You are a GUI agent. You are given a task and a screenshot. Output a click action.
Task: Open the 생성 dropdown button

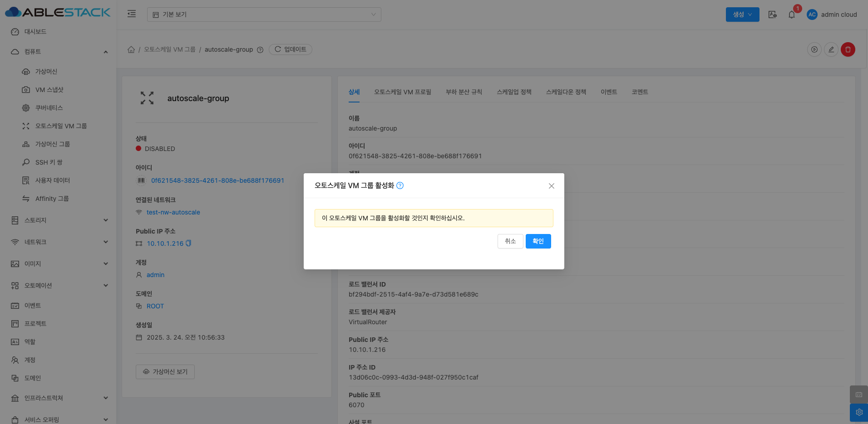(742, 15)
